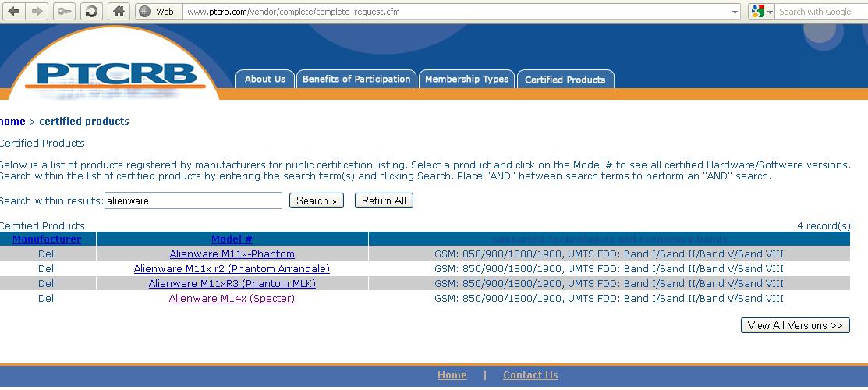This screenshot has height=390, width=868.
Task: Go forward with the browser forward arrow
Action: (37, 11)
